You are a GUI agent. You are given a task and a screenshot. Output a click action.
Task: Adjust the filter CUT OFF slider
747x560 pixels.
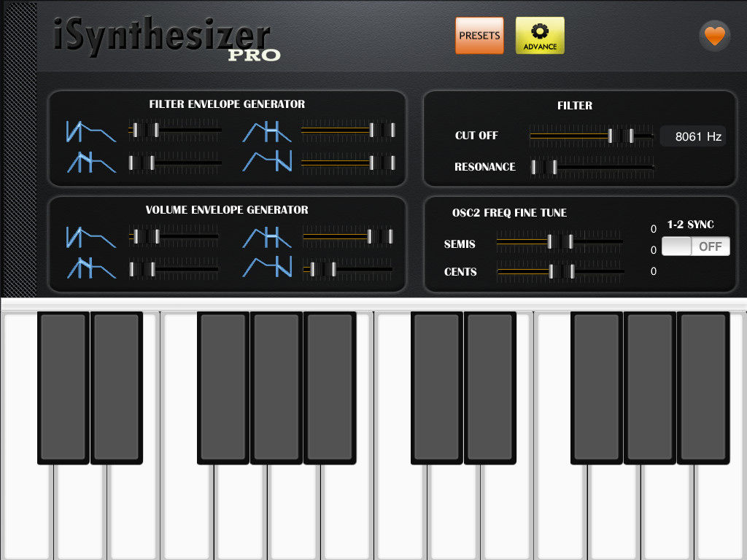[592, 136]
